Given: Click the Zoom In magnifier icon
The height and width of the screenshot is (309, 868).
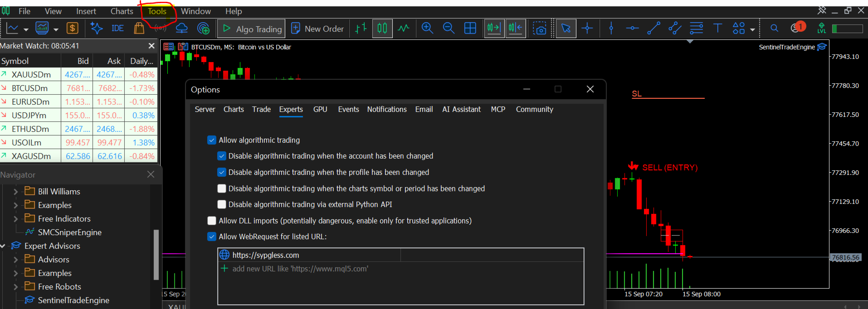Looking at the screenshot, I should [427, 29].
